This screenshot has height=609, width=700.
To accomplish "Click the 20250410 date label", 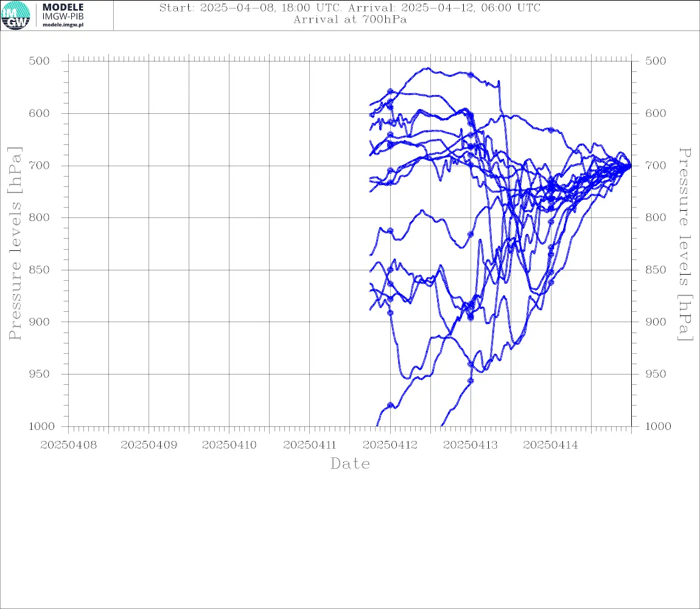I will (x=229, y=445).
